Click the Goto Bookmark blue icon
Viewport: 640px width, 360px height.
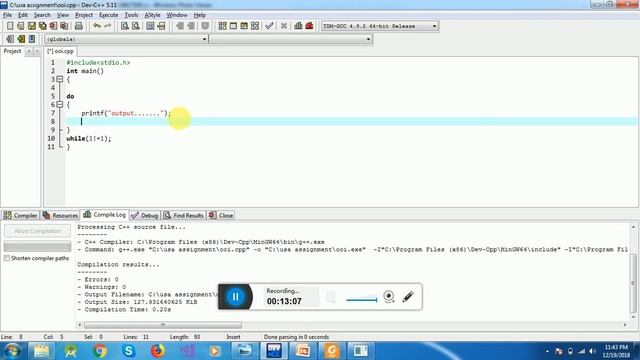click(x=32, y=39)
